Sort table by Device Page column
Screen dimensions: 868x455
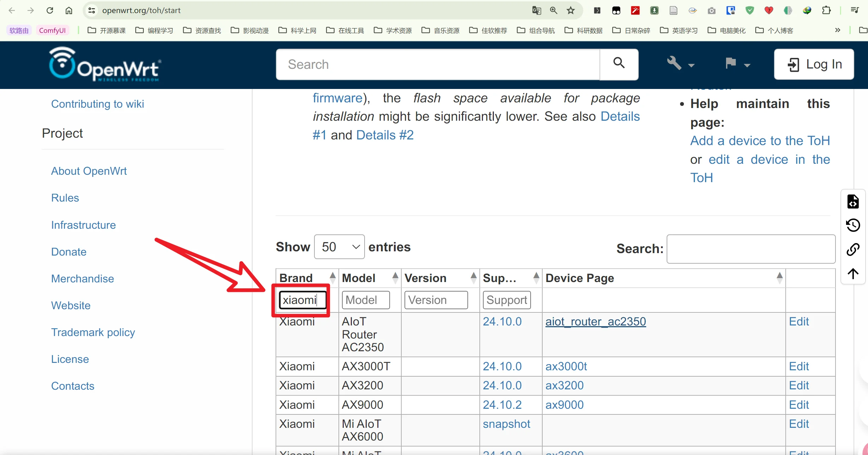[664, 278]
